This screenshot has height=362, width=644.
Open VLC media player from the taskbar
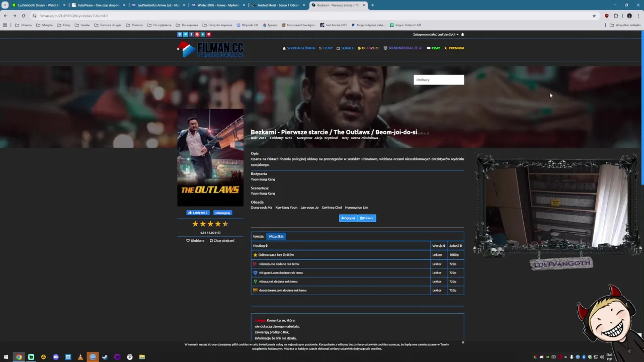click(80, 357)
